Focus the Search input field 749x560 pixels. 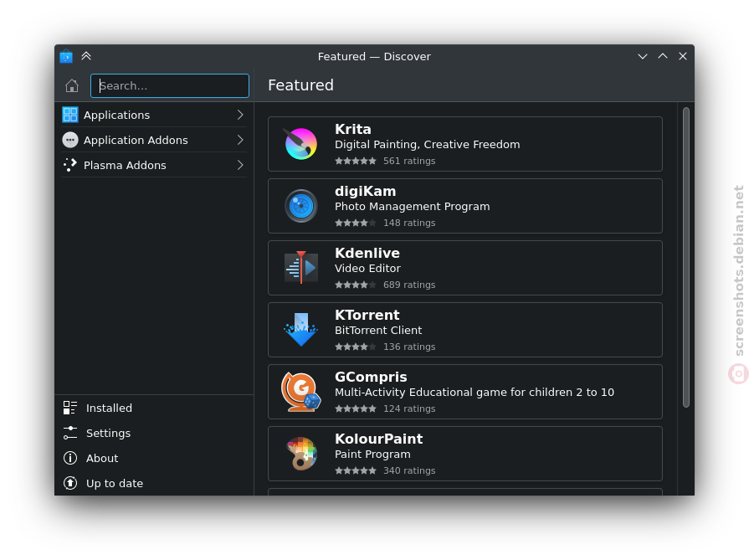(x=170, y=85)
